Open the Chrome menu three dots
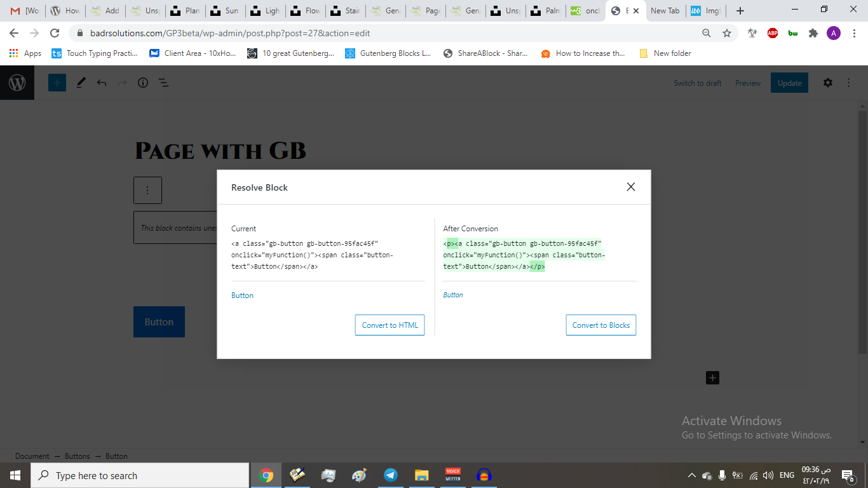Screen dimensions: 868x488 [853, 33]
